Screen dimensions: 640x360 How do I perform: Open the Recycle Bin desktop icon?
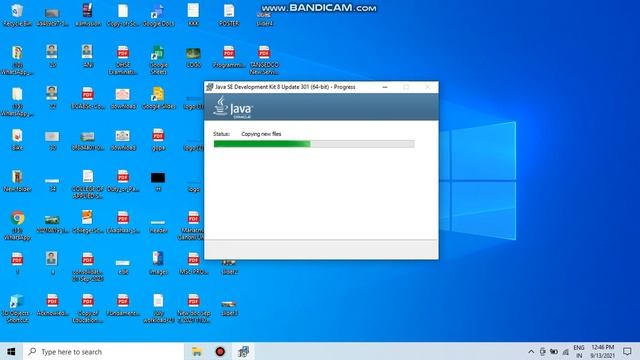(17, 15)
